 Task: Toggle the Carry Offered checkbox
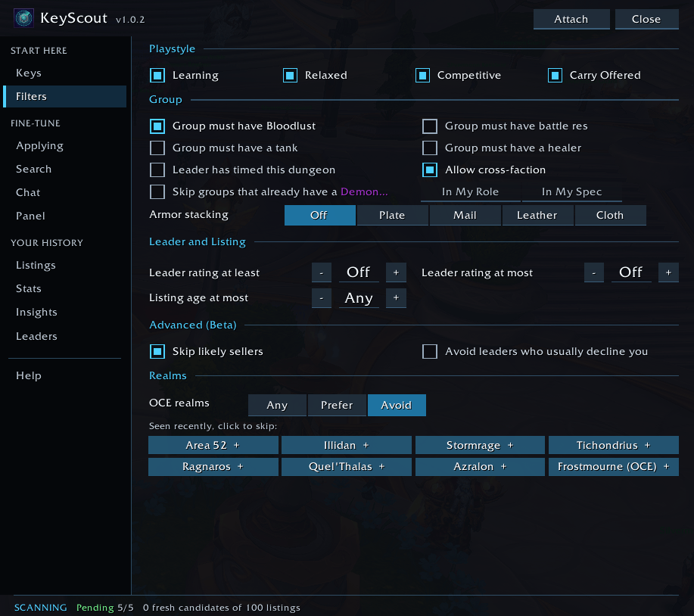[555, 75]
